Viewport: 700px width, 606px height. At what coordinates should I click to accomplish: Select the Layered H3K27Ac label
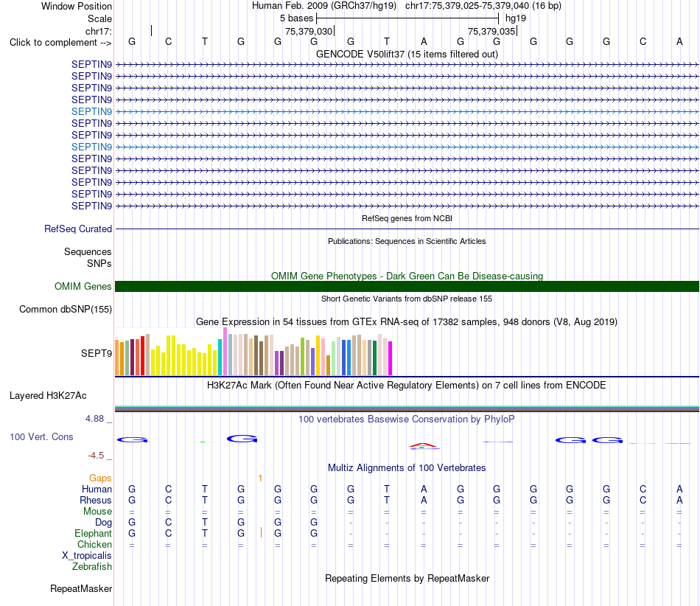pyautogui.click(x=48, y=396)
